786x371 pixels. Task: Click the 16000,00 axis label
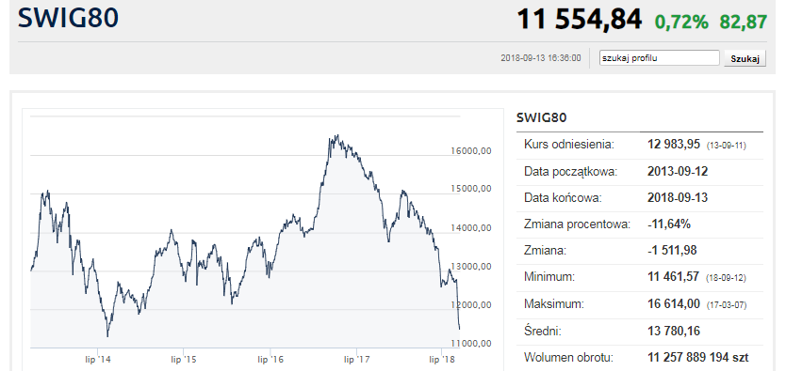[x=472, y=150]
